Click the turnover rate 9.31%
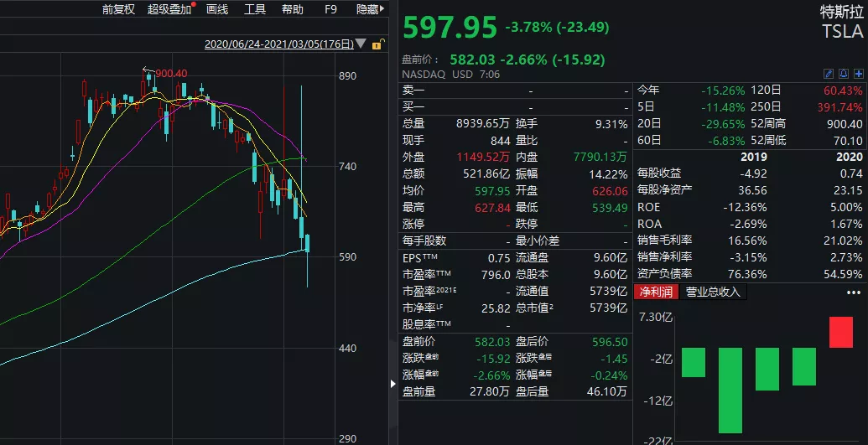 (611, 124)
